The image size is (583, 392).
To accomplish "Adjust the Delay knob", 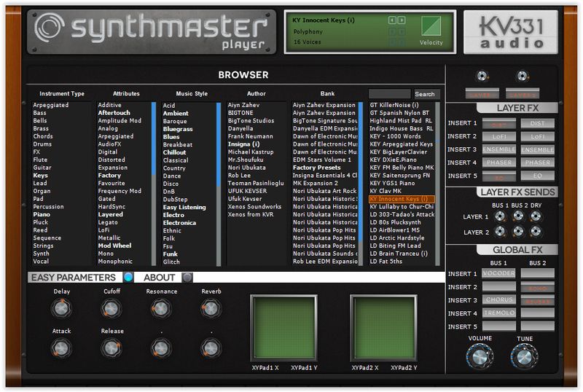I will (61, 308).
